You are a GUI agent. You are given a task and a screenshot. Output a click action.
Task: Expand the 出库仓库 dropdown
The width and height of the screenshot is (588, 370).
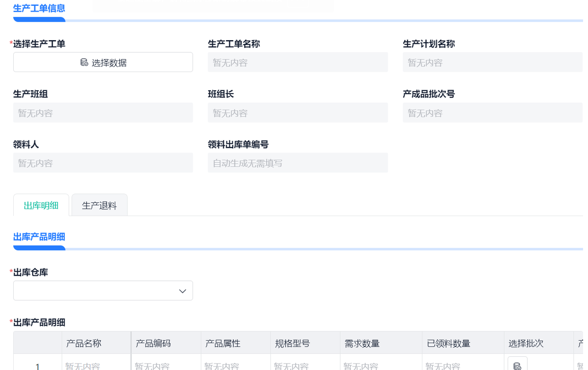103,291
